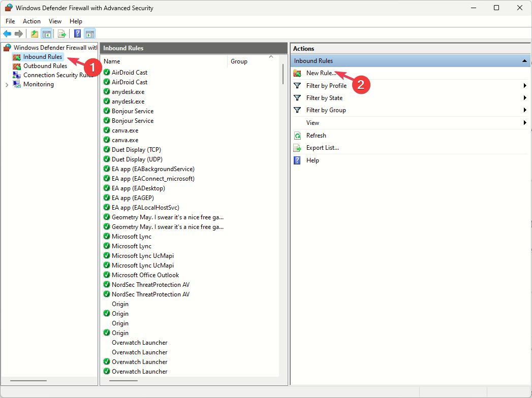The width and height of the screenshot is (532, 398).
Task: Open the Help menu
Action: tap(76, 21)
